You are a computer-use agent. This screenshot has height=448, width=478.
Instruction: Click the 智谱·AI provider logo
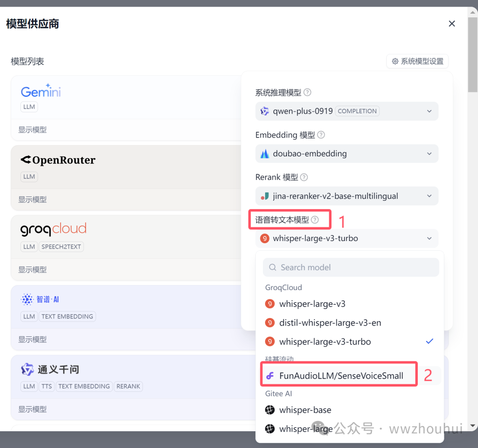pos(40,299)
